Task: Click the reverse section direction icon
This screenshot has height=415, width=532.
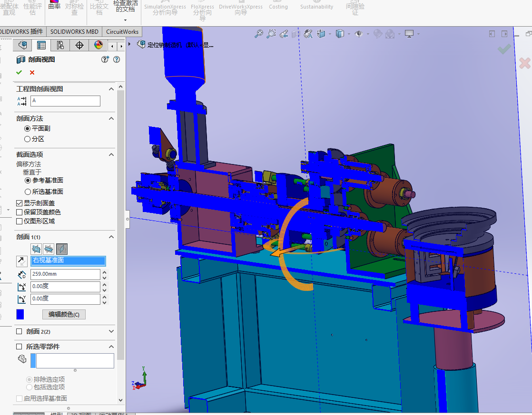Action: tap(21, 261)
